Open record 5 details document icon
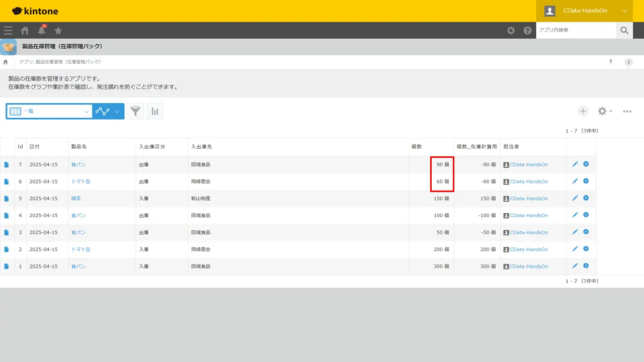 coord(7,199)
